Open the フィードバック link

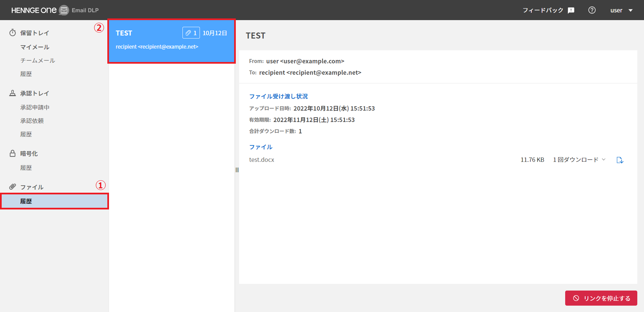coord(543,10)
